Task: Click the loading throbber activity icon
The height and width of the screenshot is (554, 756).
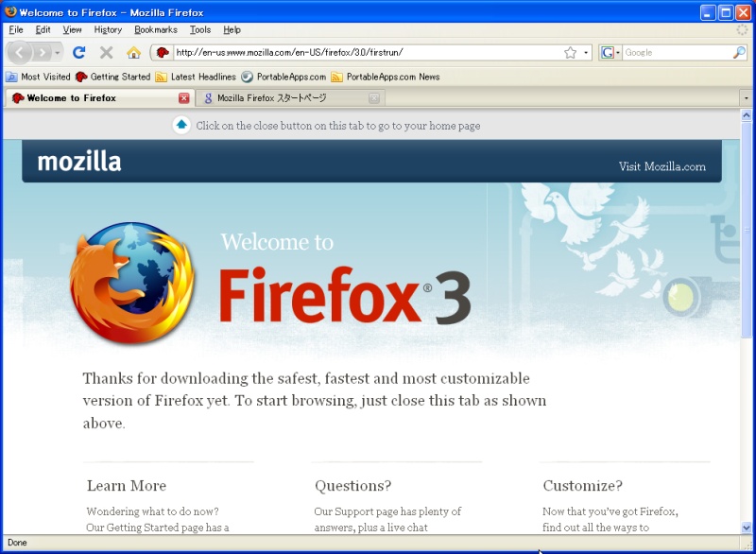Action: tap(743, 30)
